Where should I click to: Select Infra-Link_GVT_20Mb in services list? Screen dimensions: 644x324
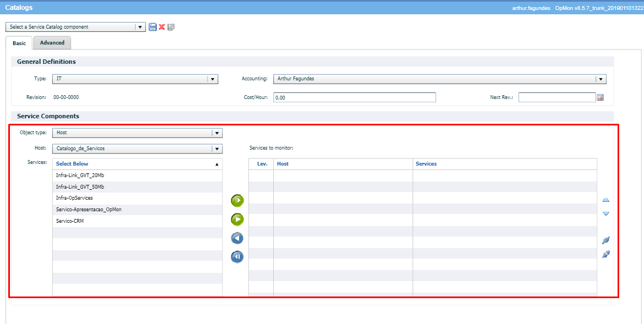(137, 175)
